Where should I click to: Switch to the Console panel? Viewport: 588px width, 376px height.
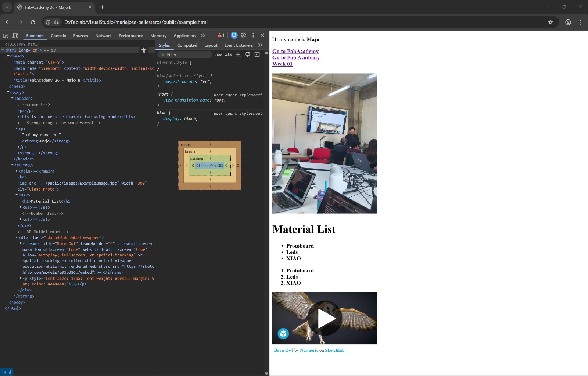[58, 36]
